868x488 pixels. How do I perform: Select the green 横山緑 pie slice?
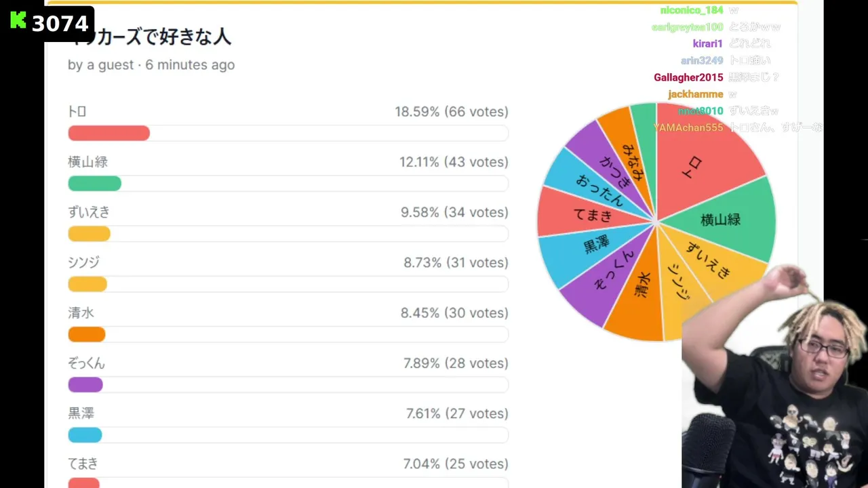click(726, 217)
